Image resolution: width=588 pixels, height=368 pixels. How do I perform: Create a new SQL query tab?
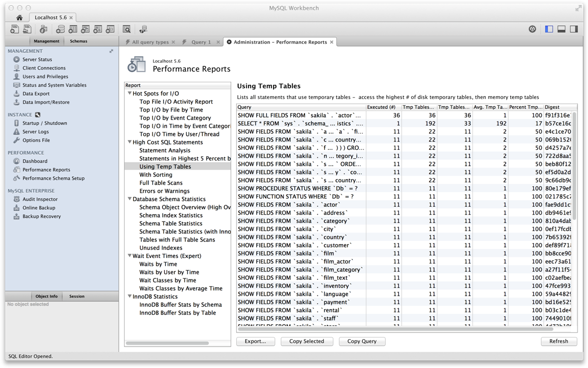coord(14,29)
